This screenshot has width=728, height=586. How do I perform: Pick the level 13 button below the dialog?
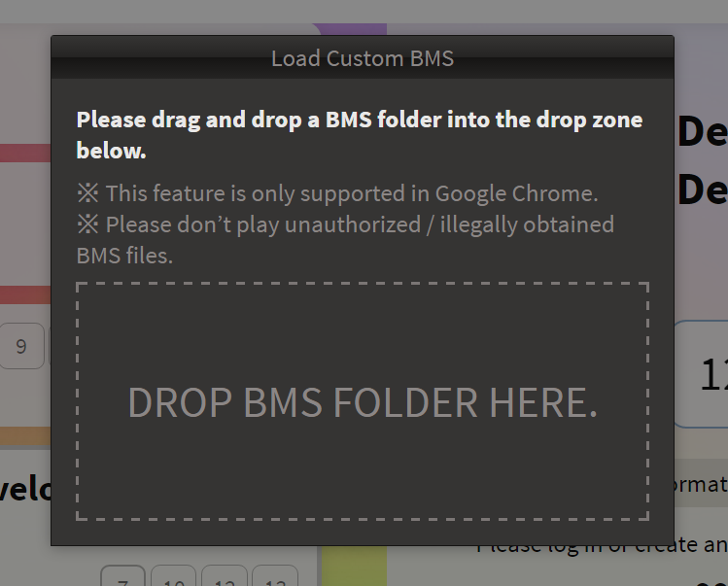pos(275,576)
